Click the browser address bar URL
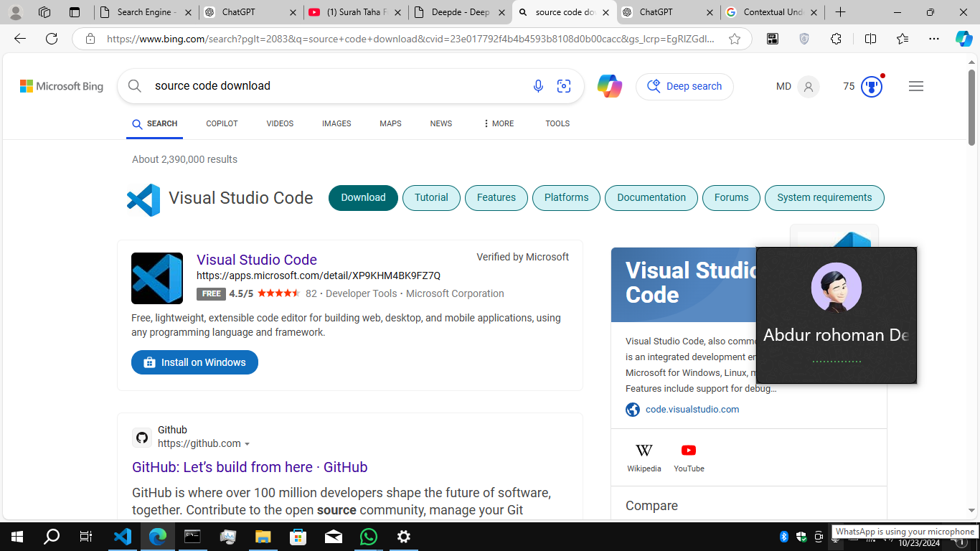 [410, 39]
